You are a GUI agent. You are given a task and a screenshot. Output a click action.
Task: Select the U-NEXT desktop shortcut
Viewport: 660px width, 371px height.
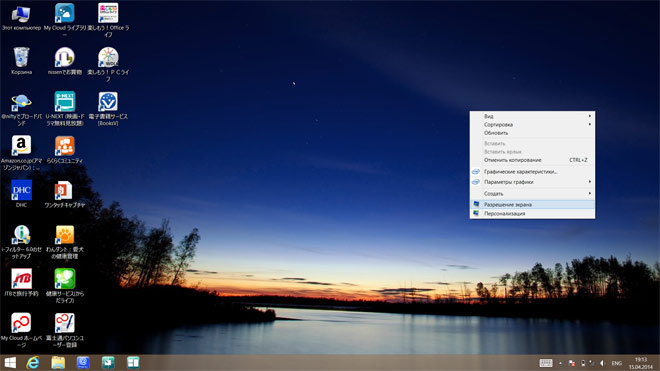(65, 108)
